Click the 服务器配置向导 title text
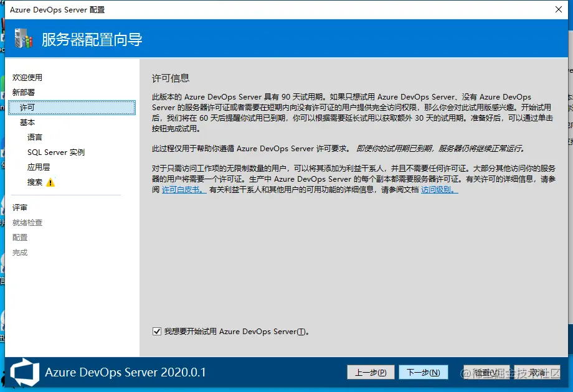The width and height of the screenshot is (573, 392). (92, 39)
